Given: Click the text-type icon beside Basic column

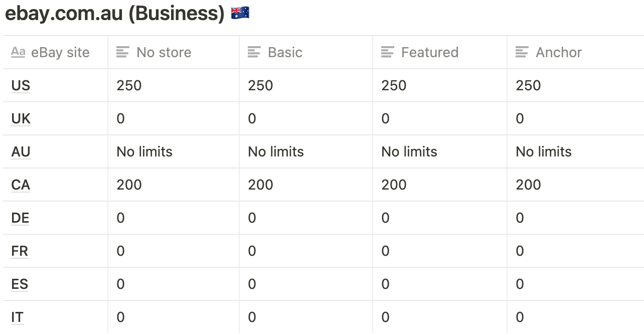Looking at the screenshot, I should (x=254, y=52).
